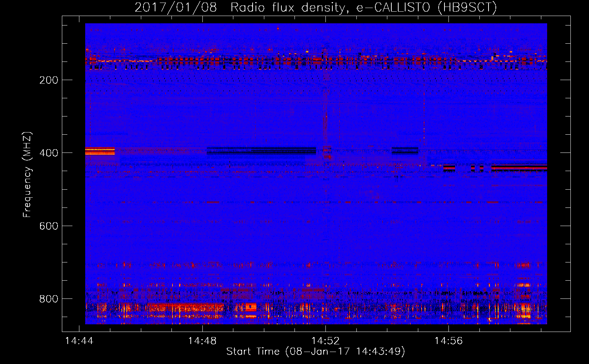This screenshot has height=364, width=589.
Task: Click the 14:56 time tick label
Action: 448,341
